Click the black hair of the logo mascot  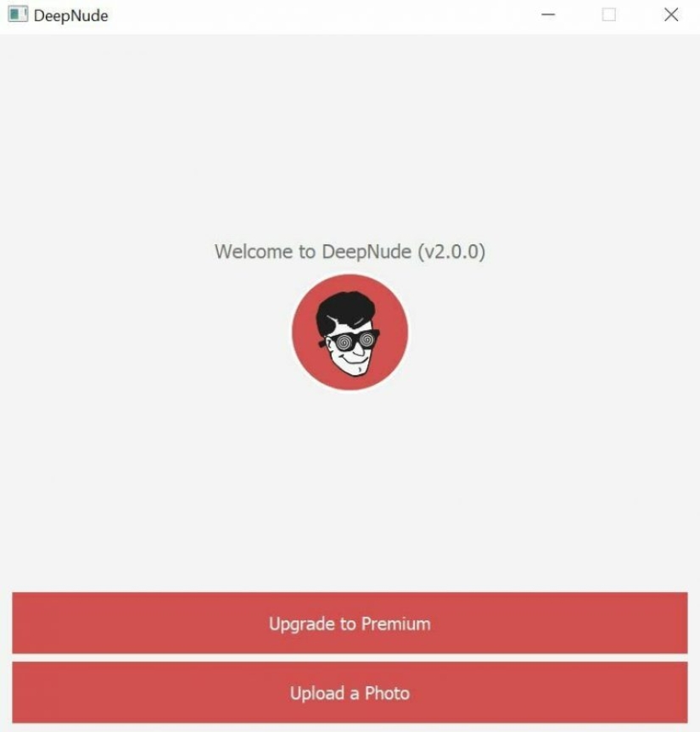(345, 310)
